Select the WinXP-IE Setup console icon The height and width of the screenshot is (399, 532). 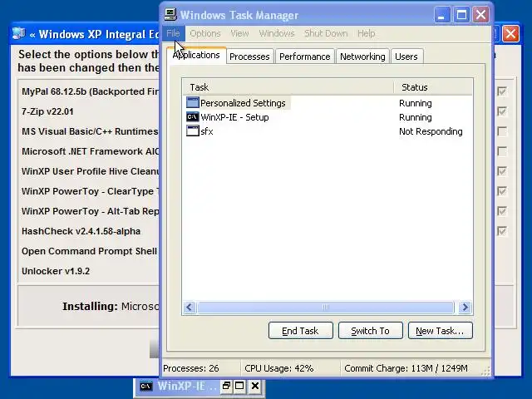point(192,117)
